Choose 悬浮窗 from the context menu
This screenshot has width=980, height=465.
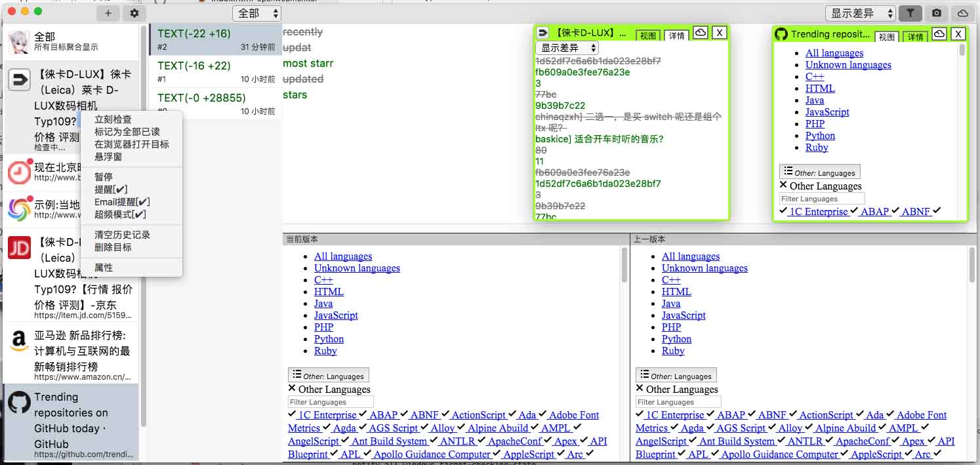(108, 157)
